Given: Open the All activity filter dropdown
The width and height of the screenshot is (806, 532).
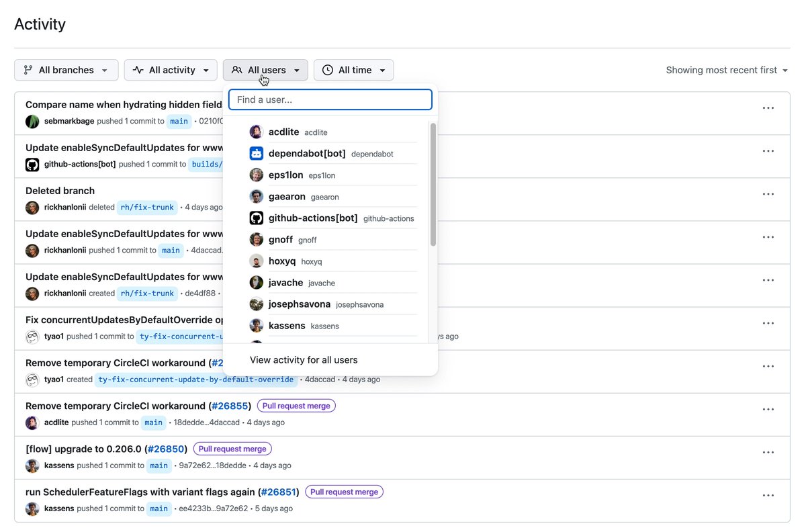Looking at the screenshot, I should [171, 70].
